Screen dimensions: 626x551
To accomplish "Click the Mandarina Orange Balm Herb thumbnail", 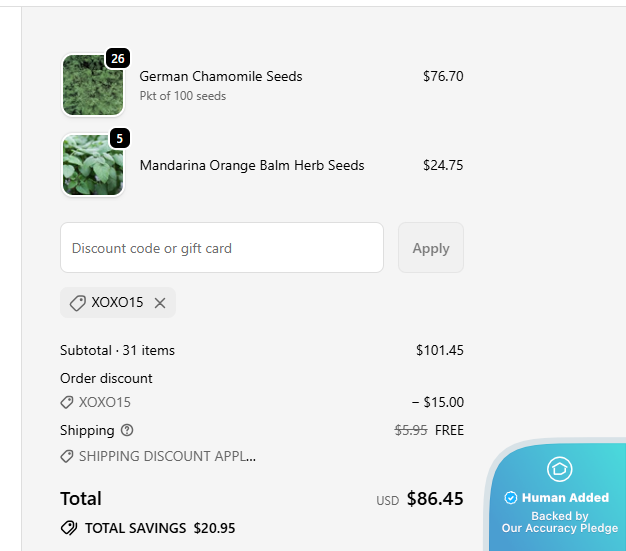I will click(93, 166).
